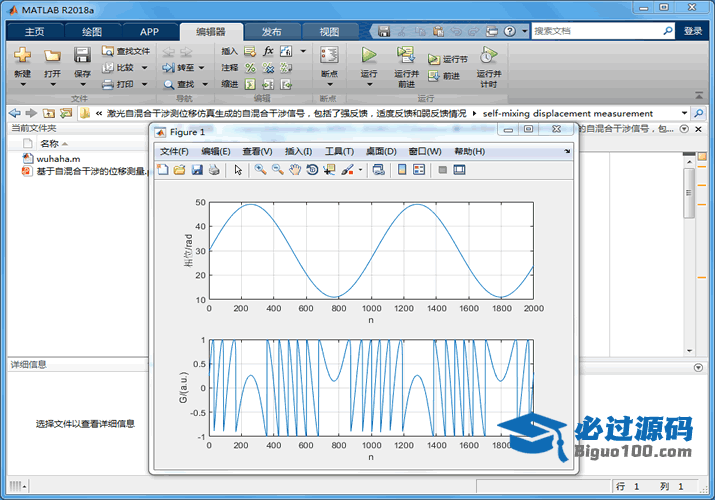Expand the 打印 (Print) dropdown arrow
715x500 pixels.
[147, 84]
